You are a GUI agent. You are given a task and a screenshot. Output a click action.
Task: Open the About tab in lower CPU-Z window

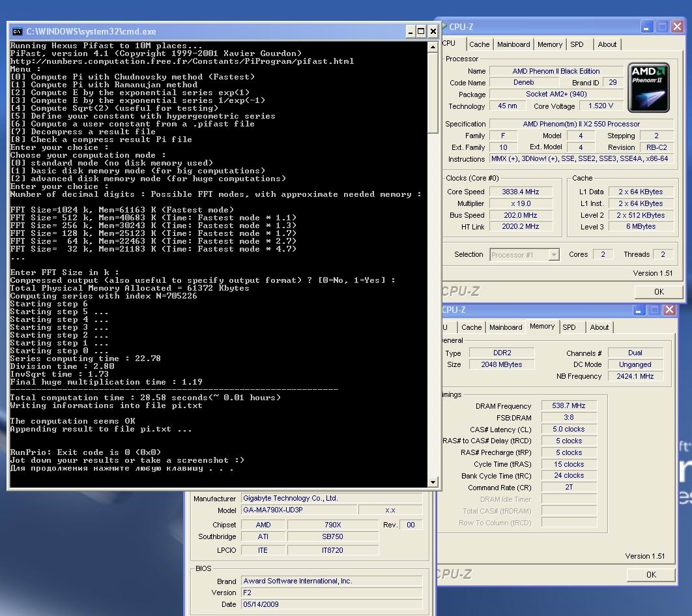coord(599,327)
